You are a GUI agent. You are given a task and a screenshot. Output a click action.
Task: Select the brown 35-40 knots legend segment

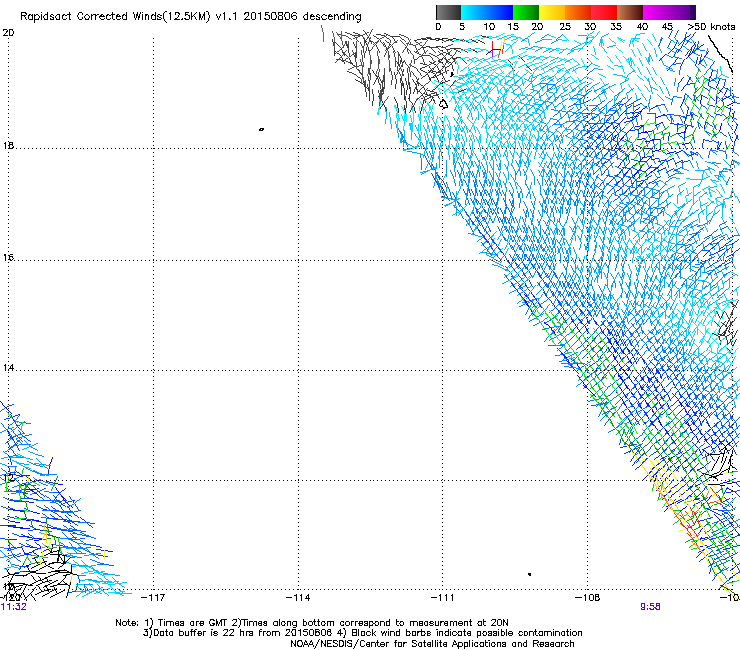(630, 12)
